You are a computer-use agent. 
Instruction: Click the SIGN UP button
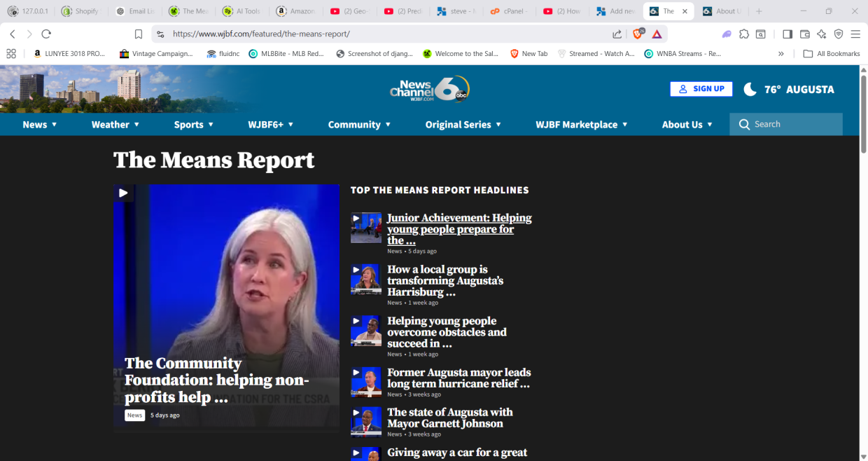click(x=701, y=89)
